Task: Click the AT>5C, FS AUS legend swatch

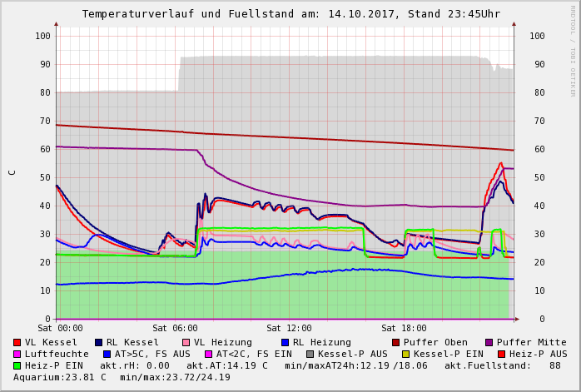Action: [x=105, y=354]
